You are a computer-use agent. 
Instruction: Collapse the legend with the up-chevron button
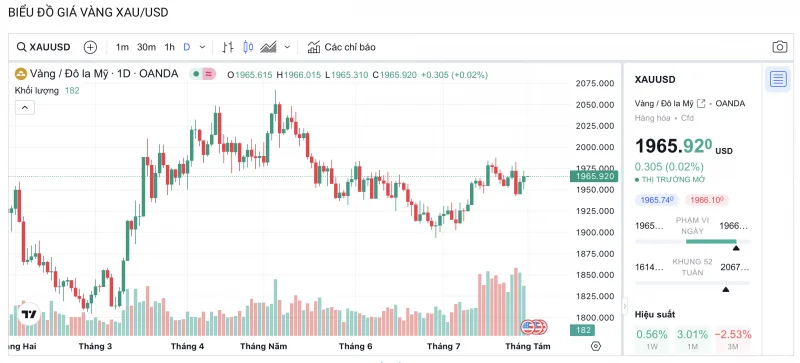point(25,107)
